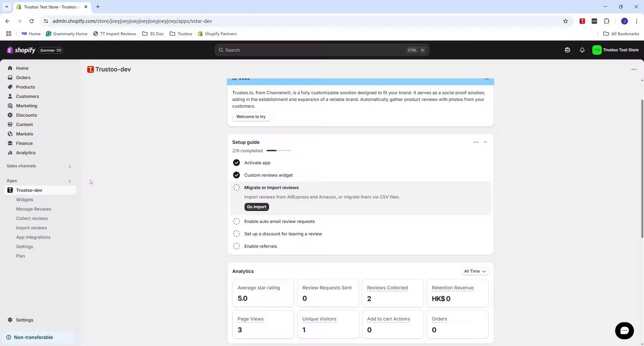
Task: Open Setup guide three-dot options
Action: coord(476,142)
